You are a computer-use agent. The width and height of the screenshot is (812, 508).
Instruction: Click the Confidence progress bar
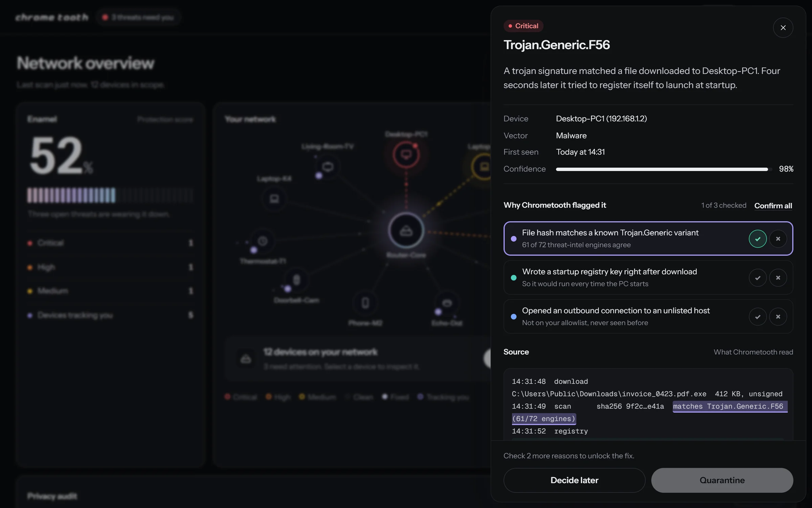pos(664,169)
